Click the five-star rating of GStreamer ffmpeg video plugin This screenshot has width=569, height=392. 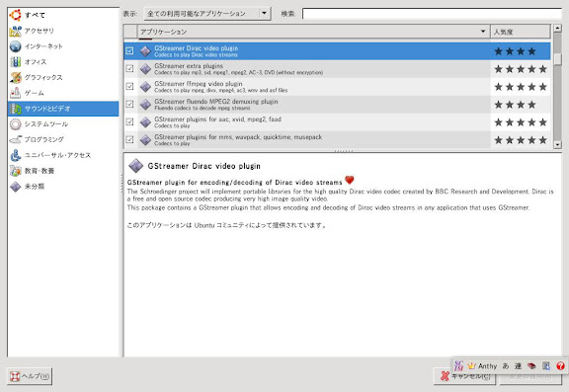(x=521, y=87)
